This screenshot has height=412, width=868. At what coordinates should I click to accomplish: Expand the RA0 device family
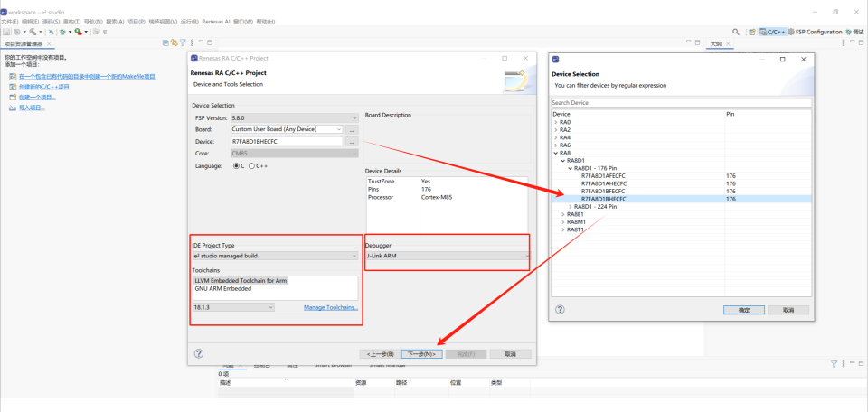556,122
